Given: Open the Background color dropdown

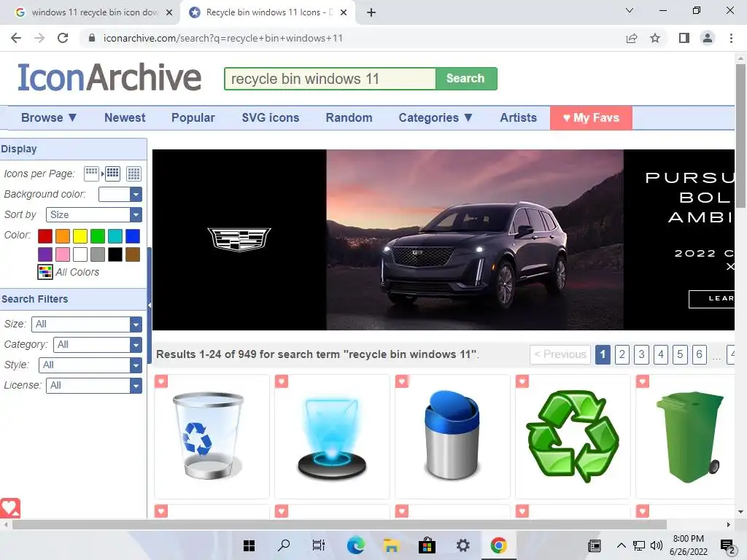Looking at the screenshot, I should point(120,194).
